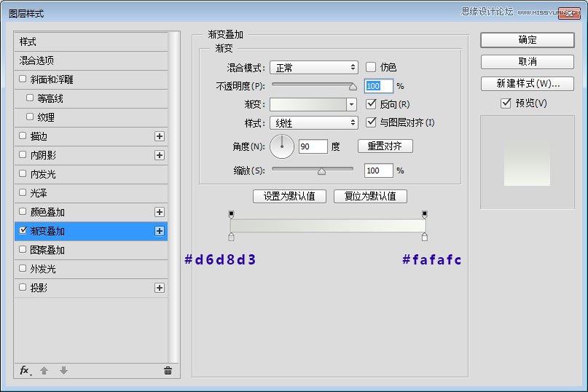This screenshot has height=392, width=588.
Task: Enable 斜面和浮雕 checkbox
Action: point(23,79)
